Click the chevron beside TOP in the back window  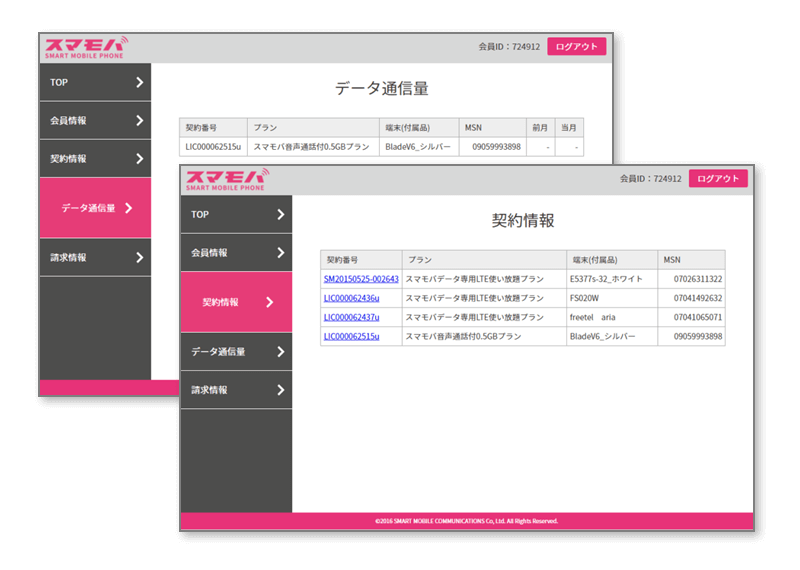click(139, 82)
